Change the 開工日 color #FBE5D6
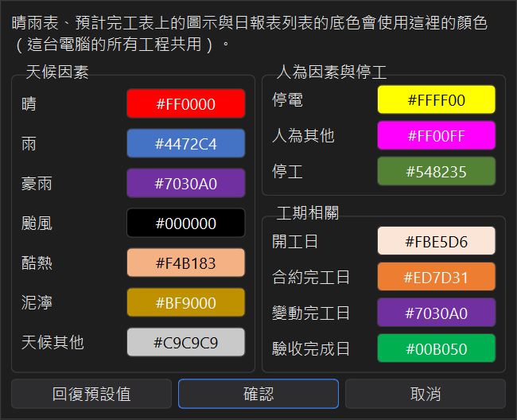This screenshot has width=517, height=420. [436, 241]
